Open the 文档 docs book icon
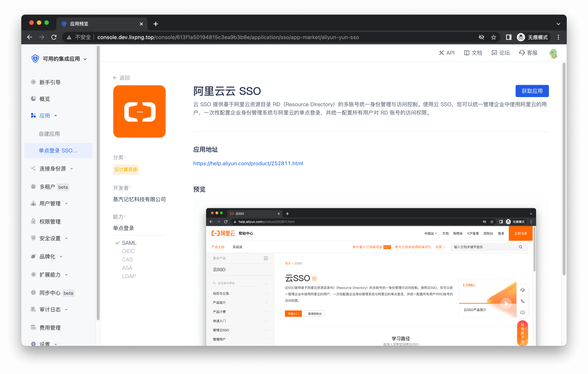 click(x=466, y=53)
